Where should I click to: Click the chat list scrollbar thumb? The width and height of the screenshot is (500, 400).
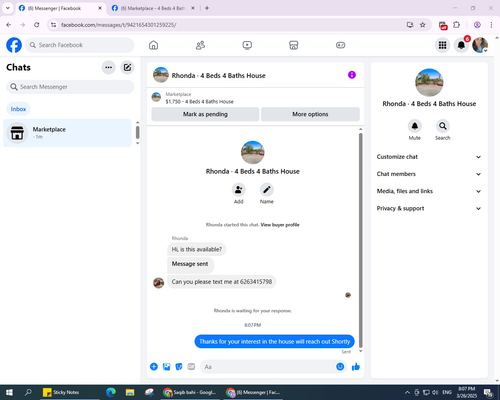(x=137, y=132)
